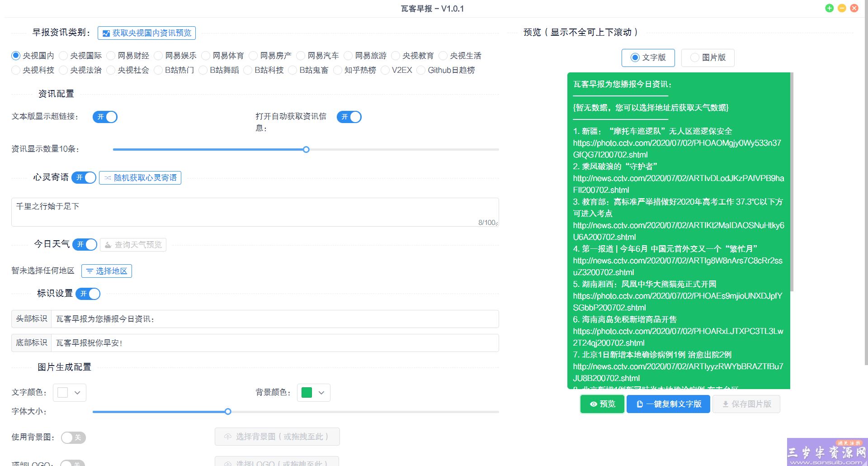Toggle the 文本版显示超链接 switch
The image size is (868, 466).
tap(105, 117)
